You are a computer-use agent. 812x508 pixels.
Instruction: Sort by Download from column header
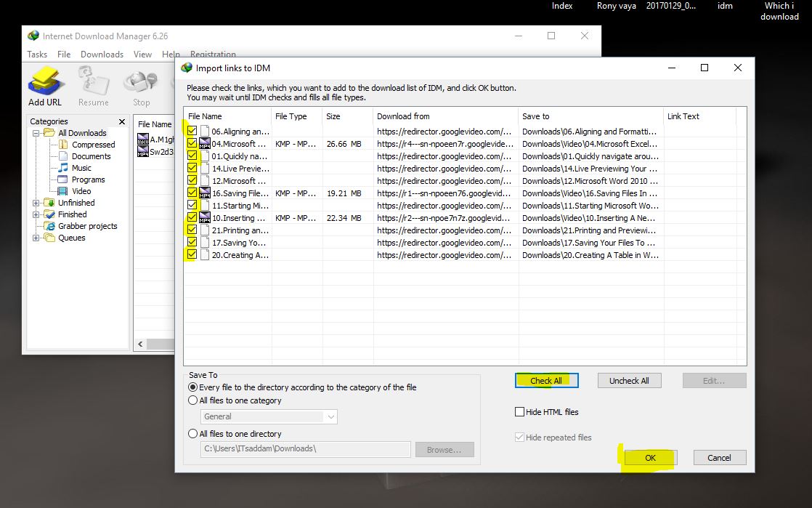coord(445,116)
